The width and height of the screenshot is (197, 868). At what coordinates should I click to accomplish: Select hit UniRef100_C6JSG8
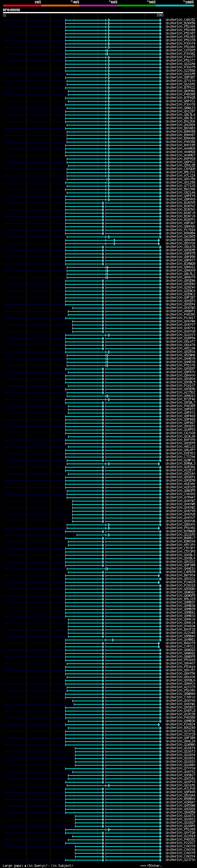[x=180, y=433]
